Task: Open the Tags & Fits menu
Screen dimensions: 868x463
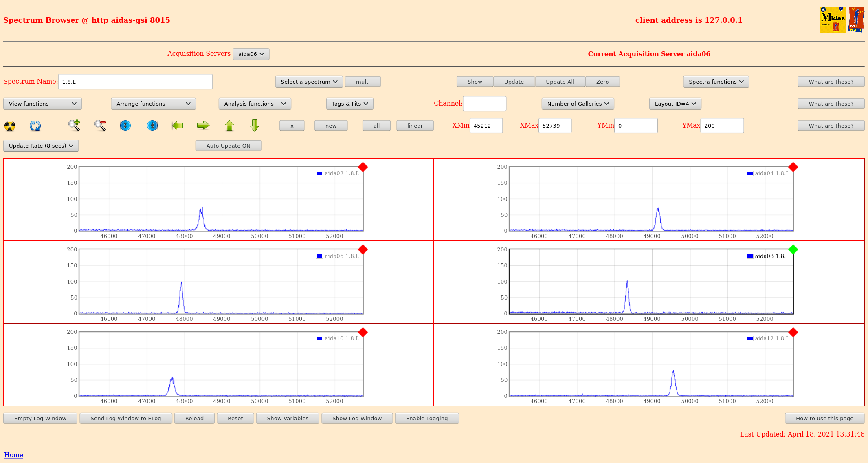Action: (349, 104)
